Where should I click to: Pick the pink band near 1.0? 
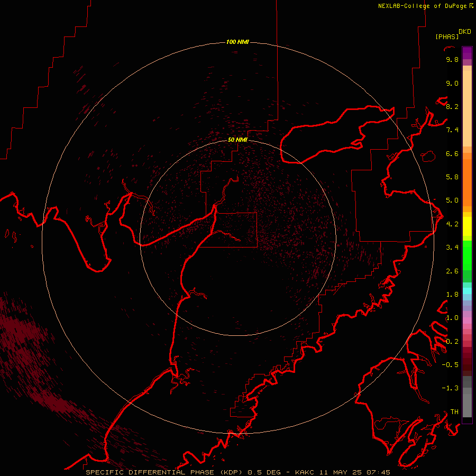467,321
